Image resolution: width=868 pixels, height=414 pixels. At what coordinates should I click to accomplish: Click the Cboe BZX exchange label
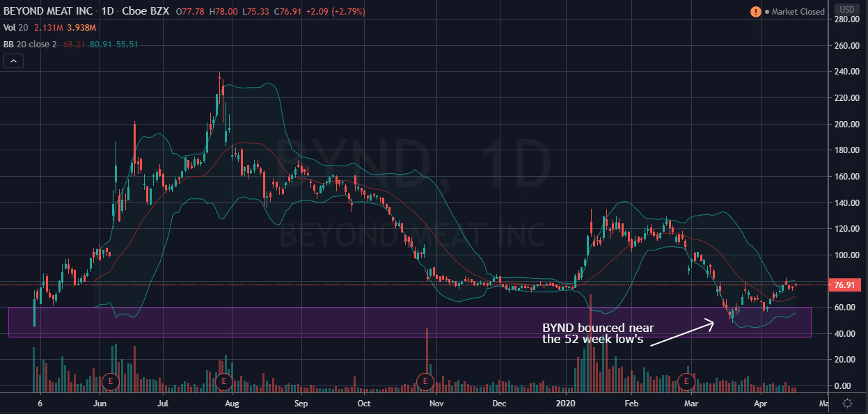click(x=147, y=12)
